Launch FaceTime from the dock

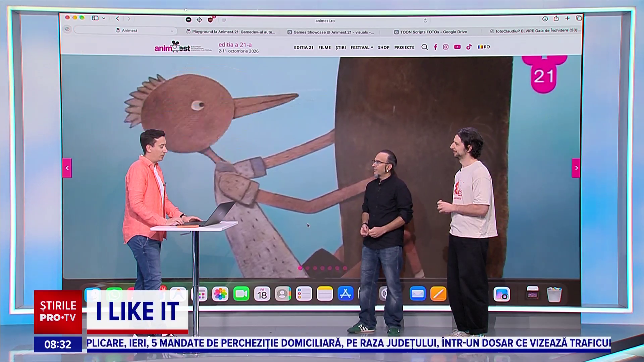pos(241,294)
